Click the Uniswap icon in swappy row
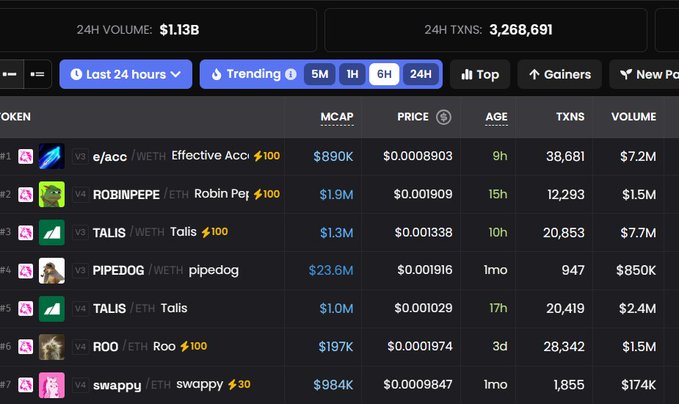 click(25, 385)
